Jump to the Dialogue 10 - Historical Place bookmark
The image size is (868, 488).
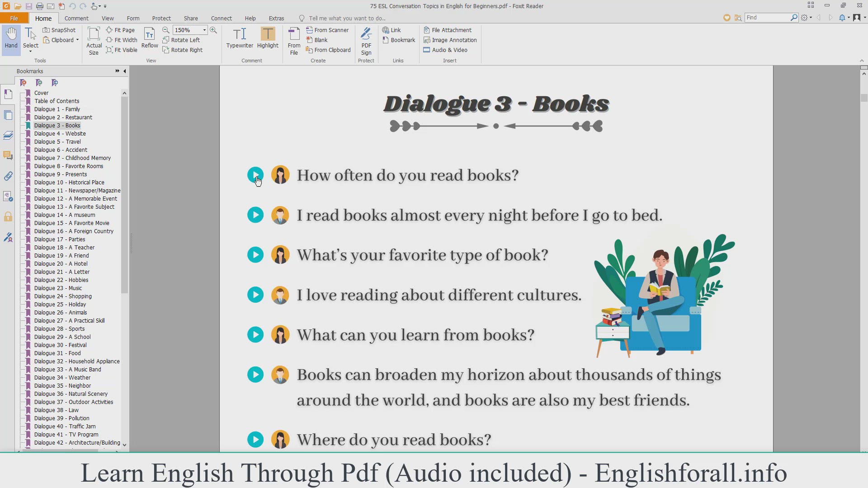click(x=69, y=183)
